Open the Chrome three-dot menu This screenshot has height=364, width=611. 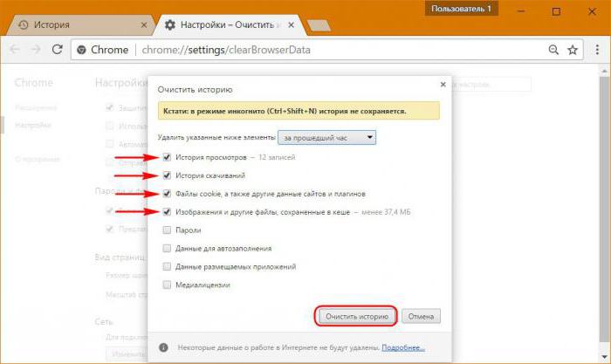click(x=597, y=50)
